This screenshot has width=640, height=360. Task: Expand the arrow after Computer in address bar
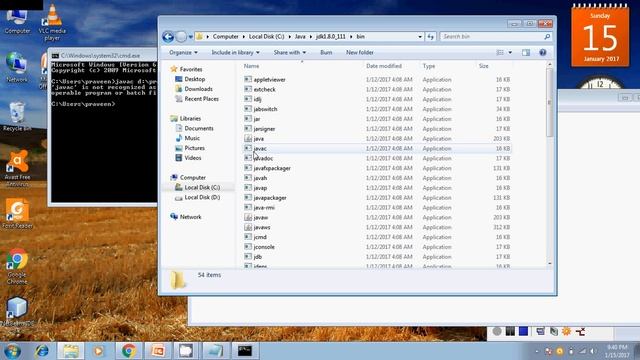[244, 37]
